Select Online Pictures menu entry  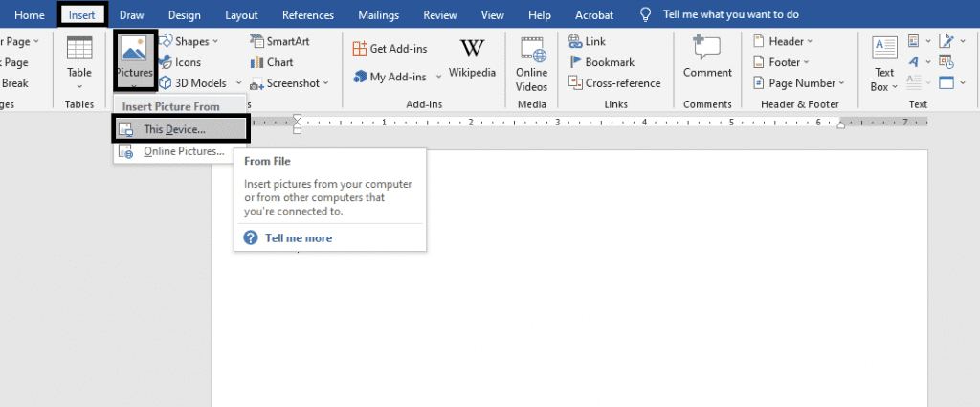click(183, 151)
